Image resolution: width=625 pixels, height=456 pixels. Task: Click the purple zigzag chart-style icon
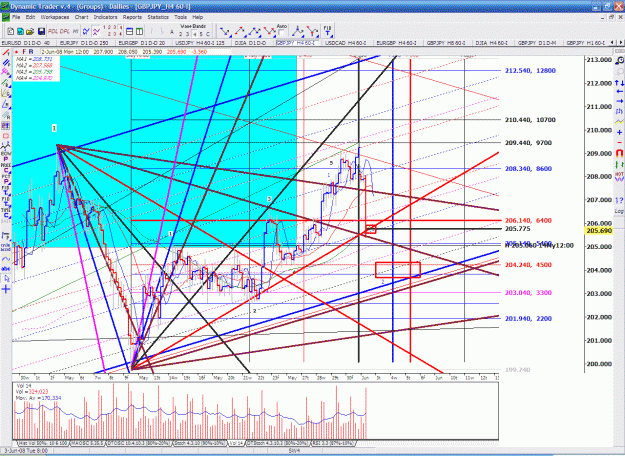[x=96, y=31]
